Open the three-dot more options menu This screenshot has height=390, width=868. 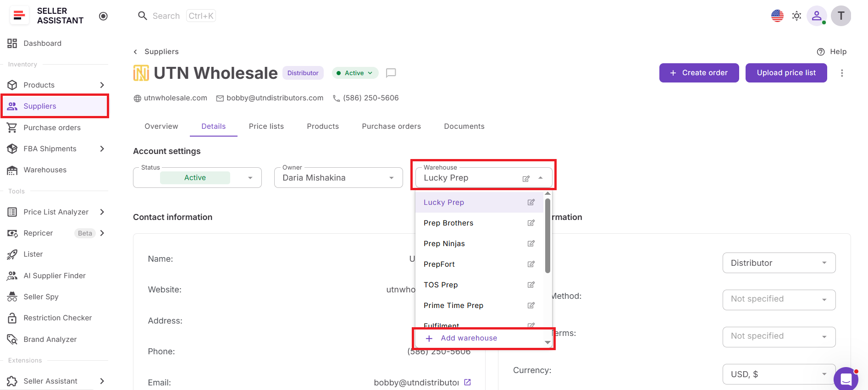click(842, 73)
